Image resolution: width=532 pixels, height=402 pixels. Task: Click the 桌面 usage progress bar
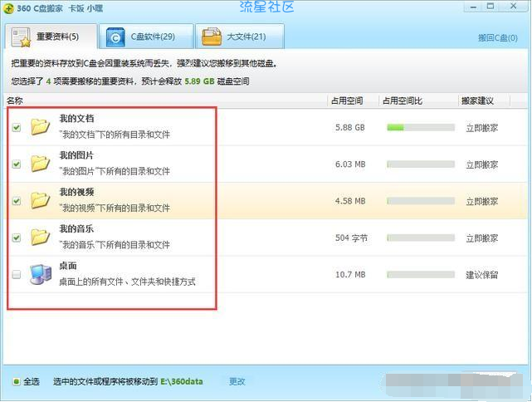click(421, 274)
